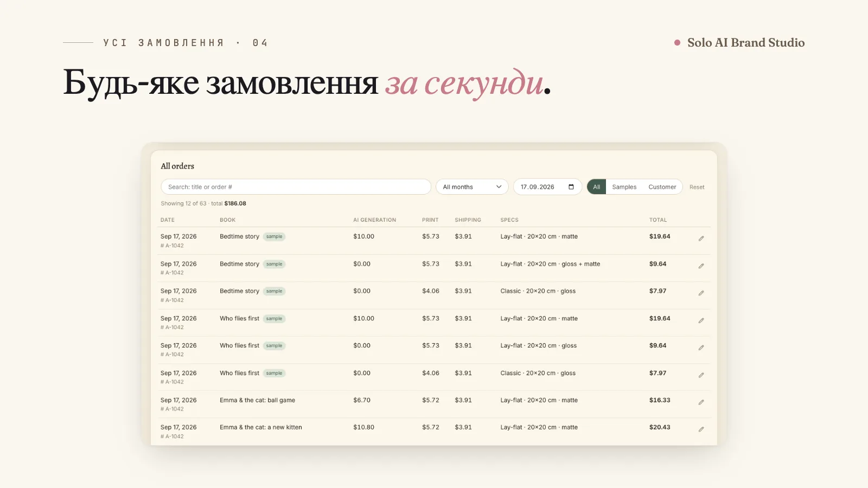Viewport: 868px width, 488px height.
Task: Select the Emma & the cat: ball game title
Action: [x=258, y=400]
